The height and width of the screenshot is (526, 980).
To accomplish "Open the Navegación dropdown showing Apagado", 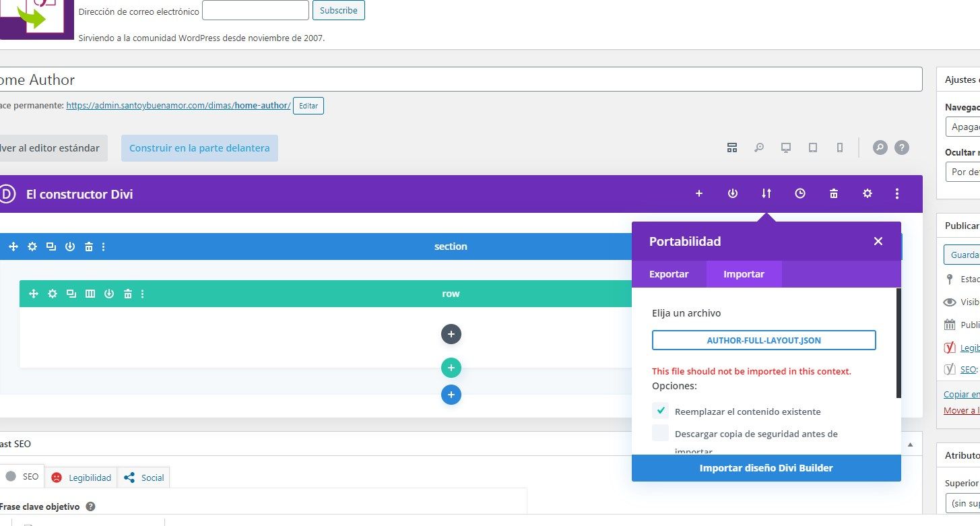I will 963,127.
